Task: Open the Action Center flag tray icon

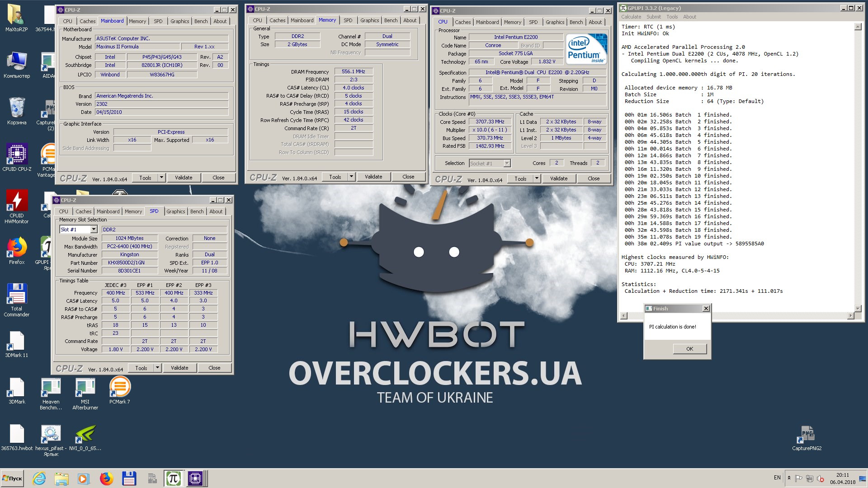Action: coord(799,479)
